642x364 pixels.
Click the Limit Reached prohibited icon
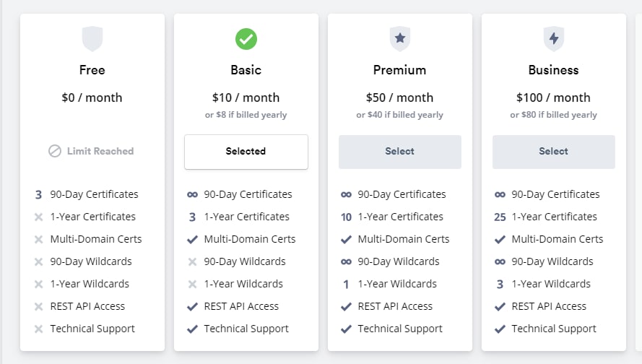pos(55,151)
